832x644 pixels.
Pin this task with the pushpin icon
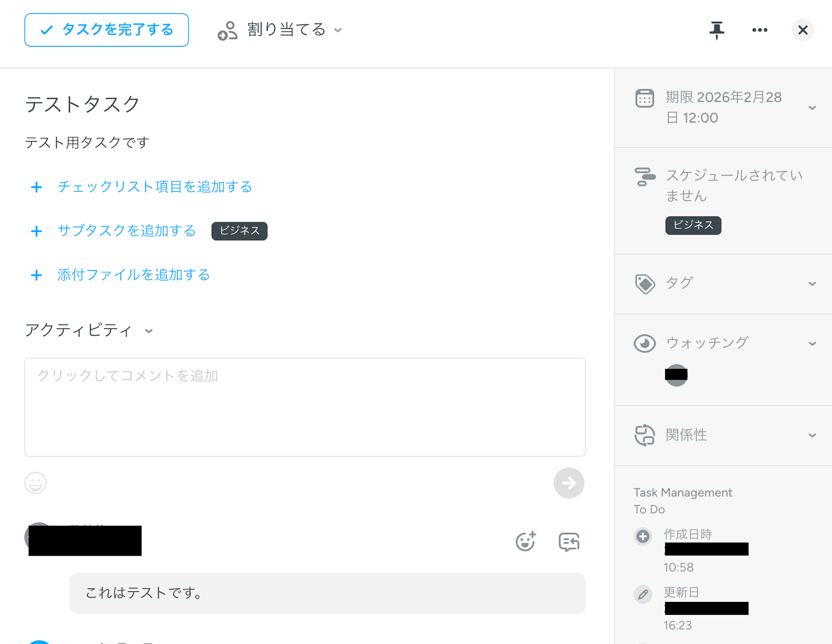click(x=717, y=30)
